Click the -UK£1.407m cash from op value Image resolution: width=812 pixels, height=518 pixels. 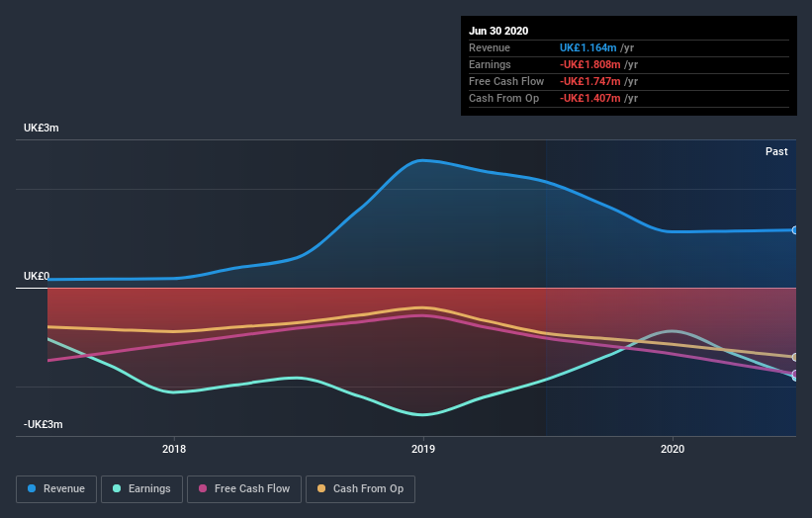[x=589, y=98]
